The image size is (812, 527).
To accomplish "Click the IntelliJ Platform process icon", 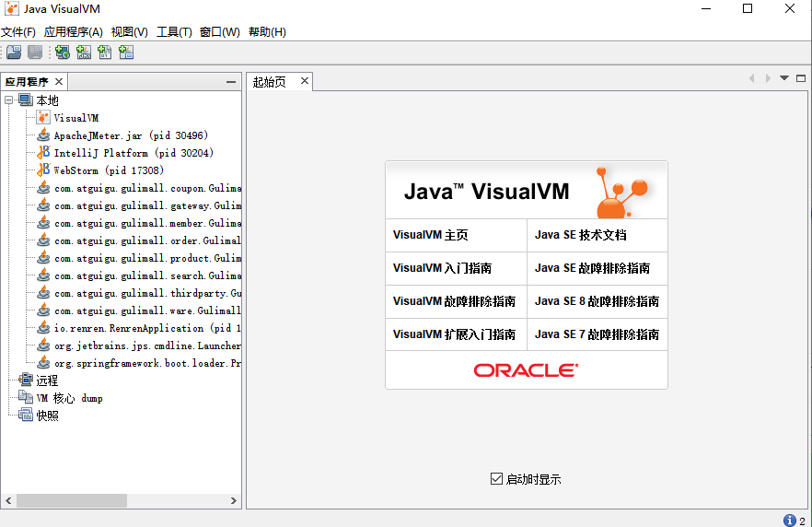I will [x=43, y=153].
